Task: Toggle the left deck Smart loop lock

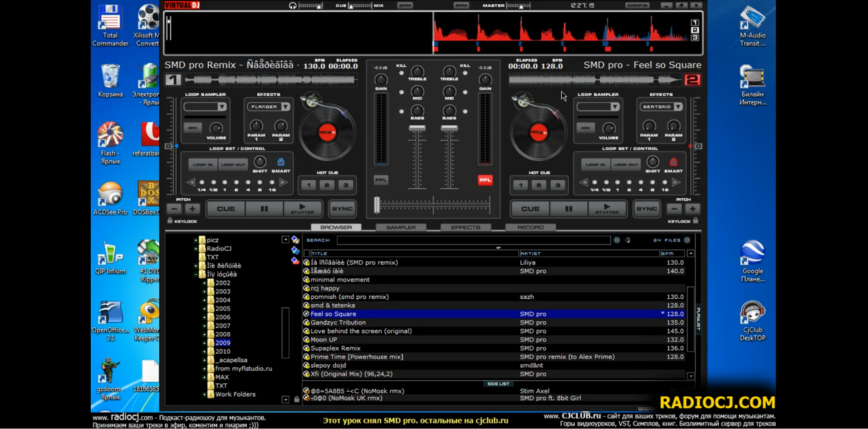Action: click(x=280, y=163)
